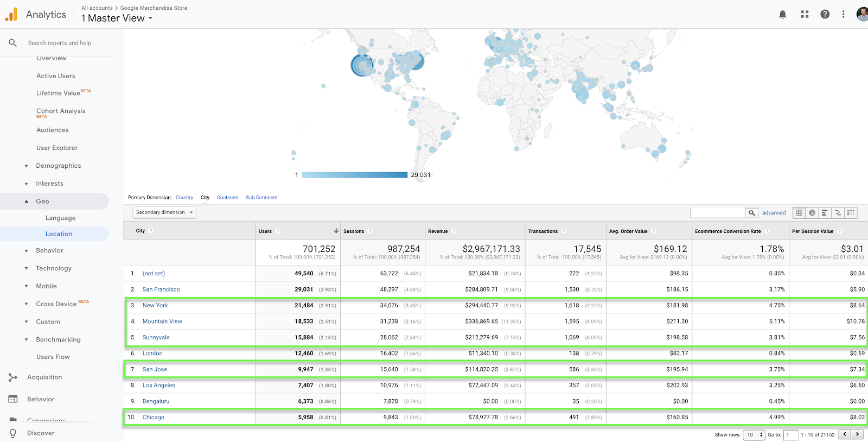Click the help icon beside Revenue header
This screenshot has width=868, height=442.
pos(454,231)
